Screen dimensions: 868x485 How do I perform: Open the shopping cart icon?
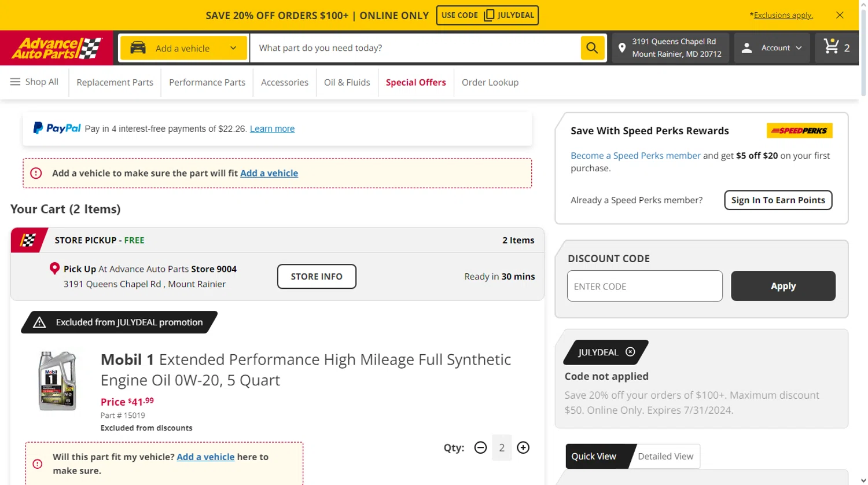(832, 46)
